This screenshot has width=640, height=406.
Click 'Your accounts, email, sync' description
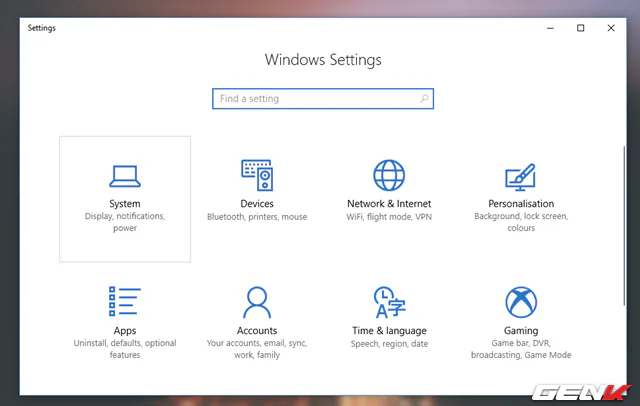[257, 349]
